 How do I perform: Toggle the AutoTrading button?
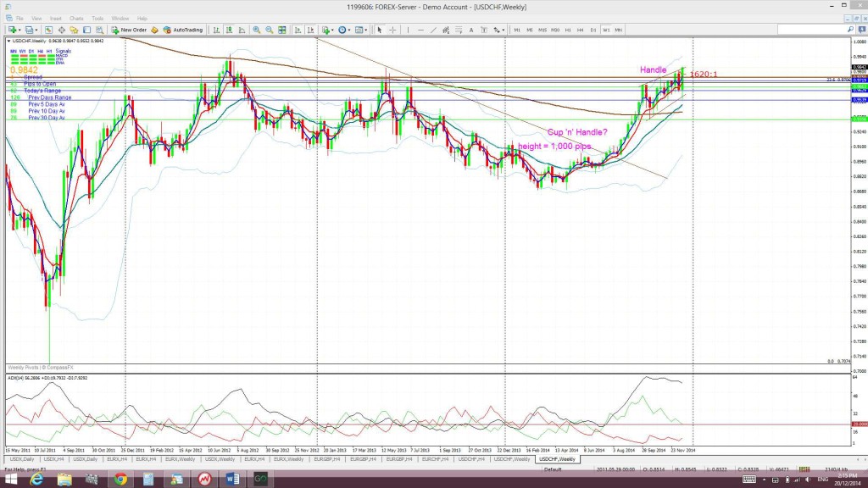[183, 30]
